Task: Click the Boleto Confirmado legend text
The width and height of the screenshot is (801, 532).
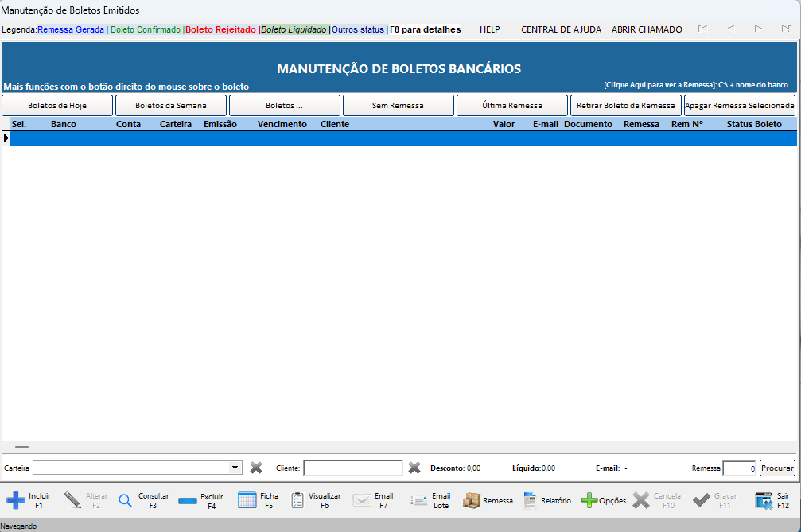Action: tap(146, 29)
